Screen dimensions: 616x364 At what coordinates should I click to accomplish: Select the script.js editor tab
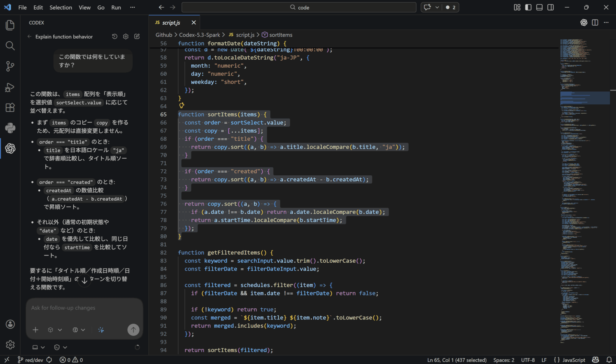coord(171,23)
